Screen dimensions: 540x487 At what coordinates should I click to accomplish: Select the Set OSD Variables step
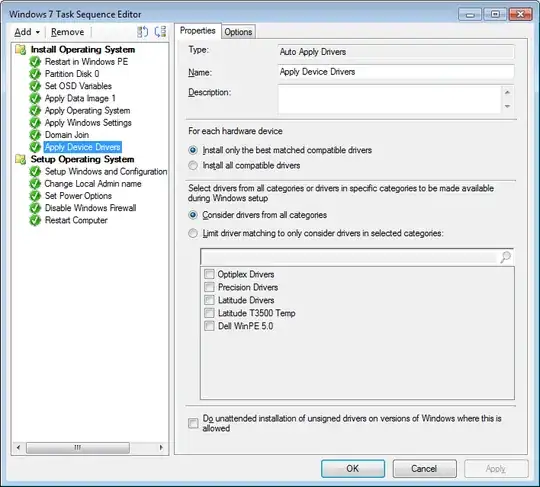[78, 86]
